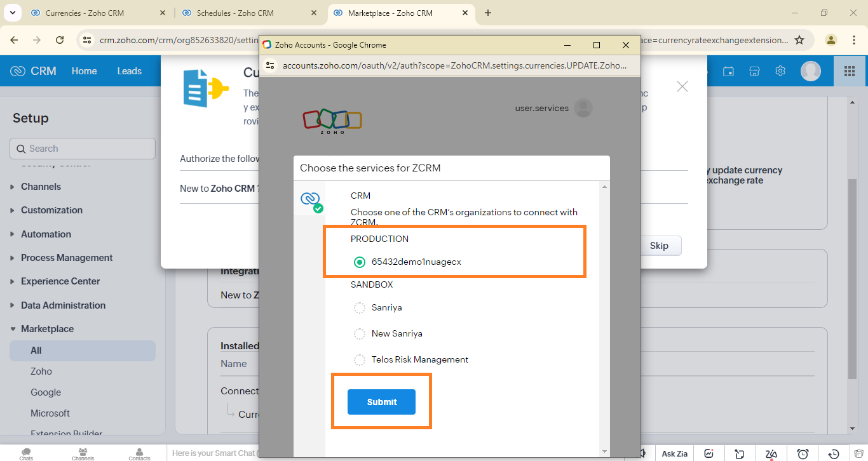This screenshot has width=868, height=461.
Task: Select Zoho under Marketplace
Action: (x=41, y=371)
